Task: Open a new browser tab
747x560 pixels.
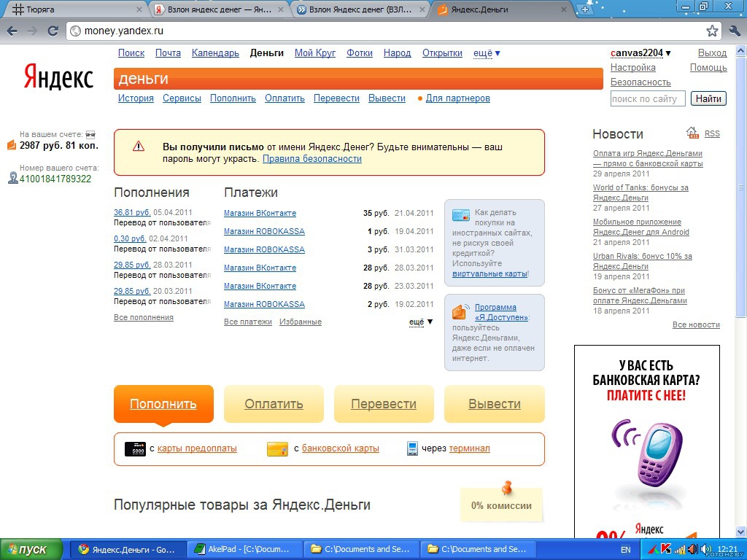Action: coord(585,9)
